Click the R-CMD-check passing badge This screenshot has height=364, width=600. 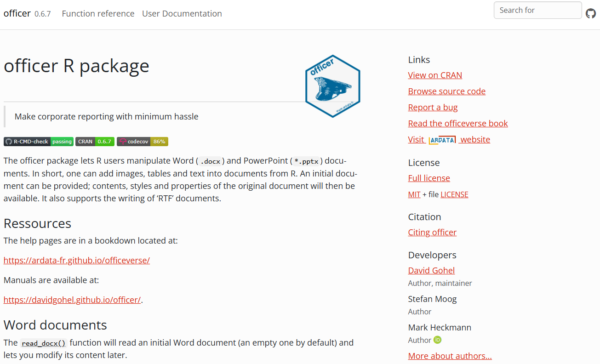coord(39,142)
